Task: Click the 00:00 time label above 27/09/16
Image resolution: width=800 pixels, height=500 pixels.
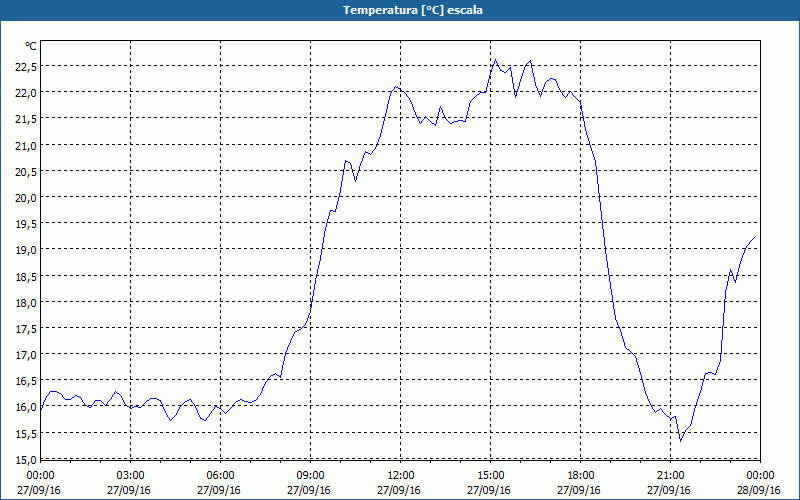Action: click(x=40, y=476)
